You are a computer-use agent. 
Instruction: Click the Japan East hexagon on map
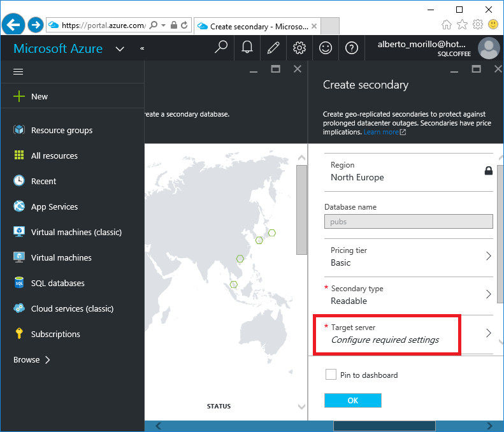[272, 233]
